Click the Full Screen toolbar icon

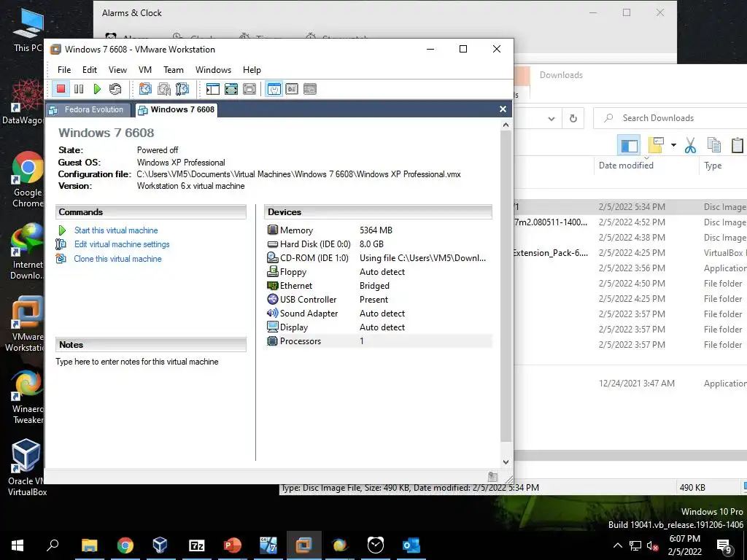(x=231, y=89)
